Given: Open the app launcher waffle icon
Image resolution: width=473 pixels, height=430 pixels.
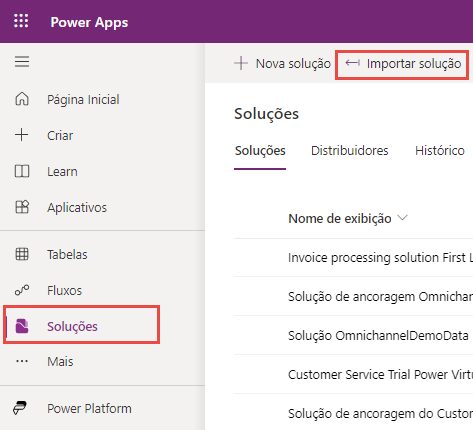Looking at the screenshot, I should click(21, 21).
